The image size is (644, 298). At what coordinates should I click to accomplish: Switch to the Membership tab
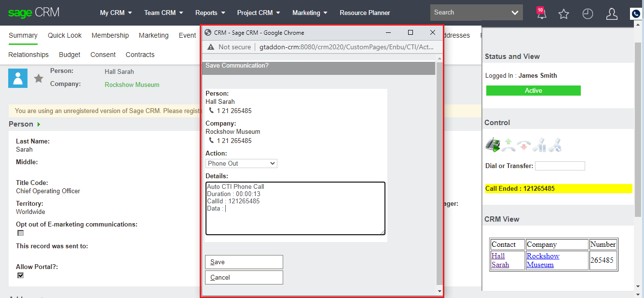[x=110, y=35]
